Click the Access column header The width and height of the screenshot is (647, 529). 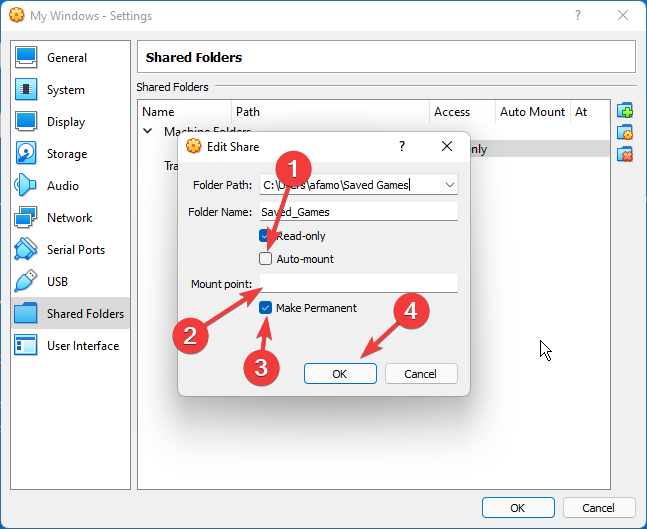pyautogui.click(x=462, y=111)
